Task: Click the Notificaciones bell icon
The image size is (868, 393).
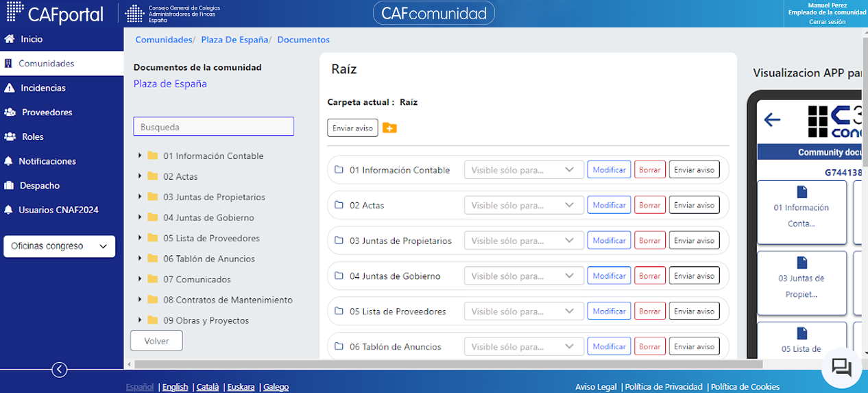Action: [x=9, y=161]
